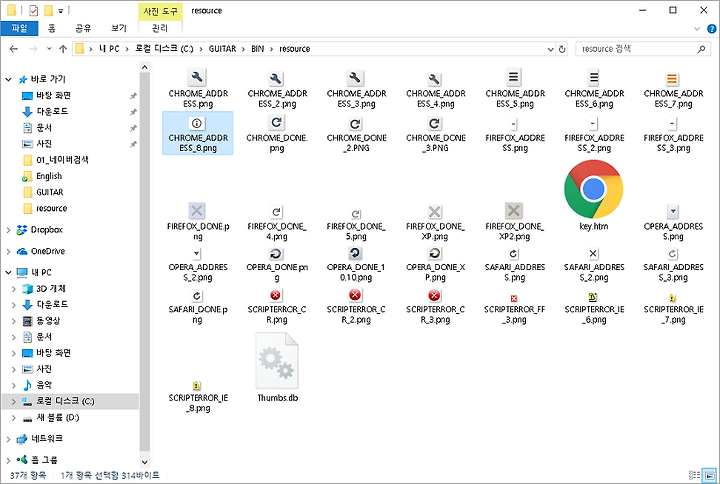Switch to details view in status bar

click(694, 475)
